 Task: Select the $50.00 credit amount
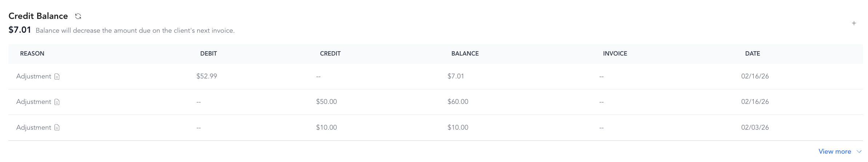tap(326, 102)
